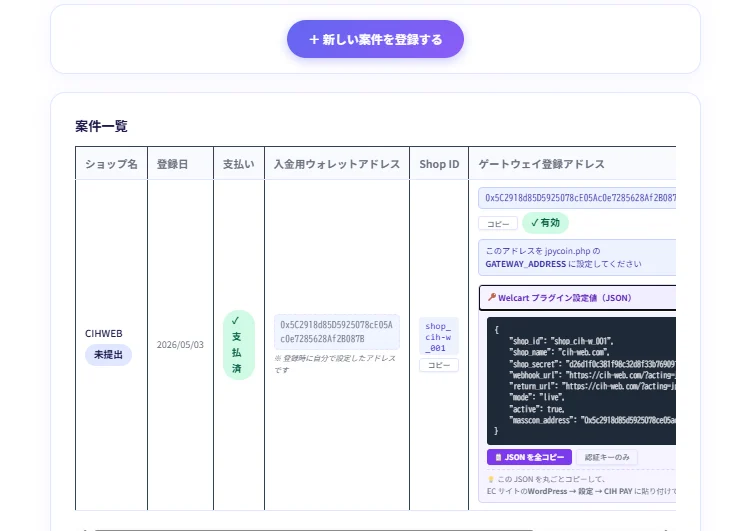
Task: Click the JSON code block
Action: click(x=581, y=381)
